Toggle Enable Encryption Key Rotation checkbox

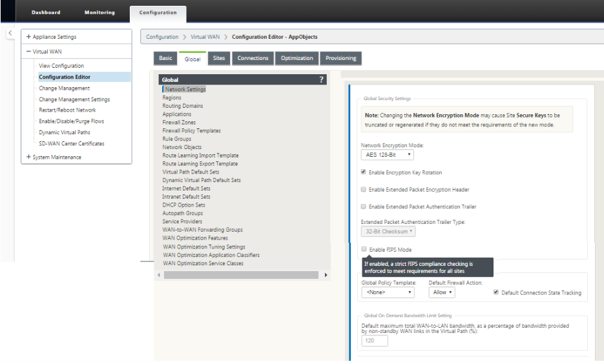[x=364, y=172]
